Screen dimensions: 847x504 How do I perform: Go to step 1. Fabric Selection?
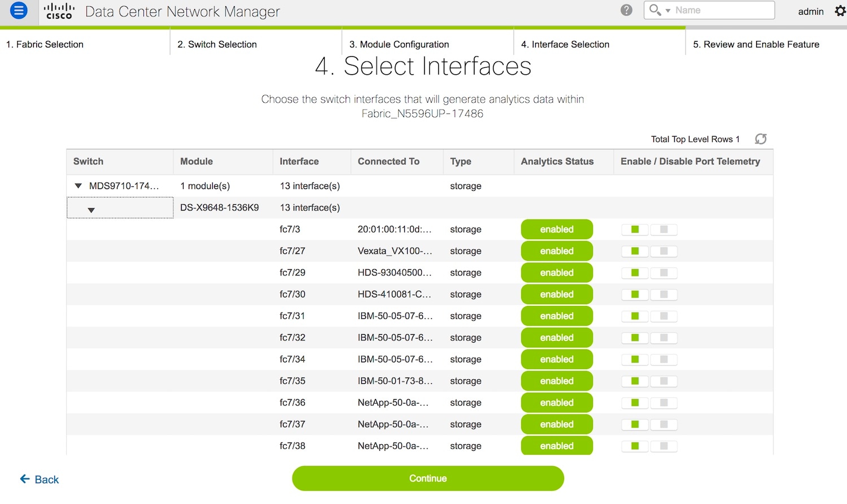[45, 44]
